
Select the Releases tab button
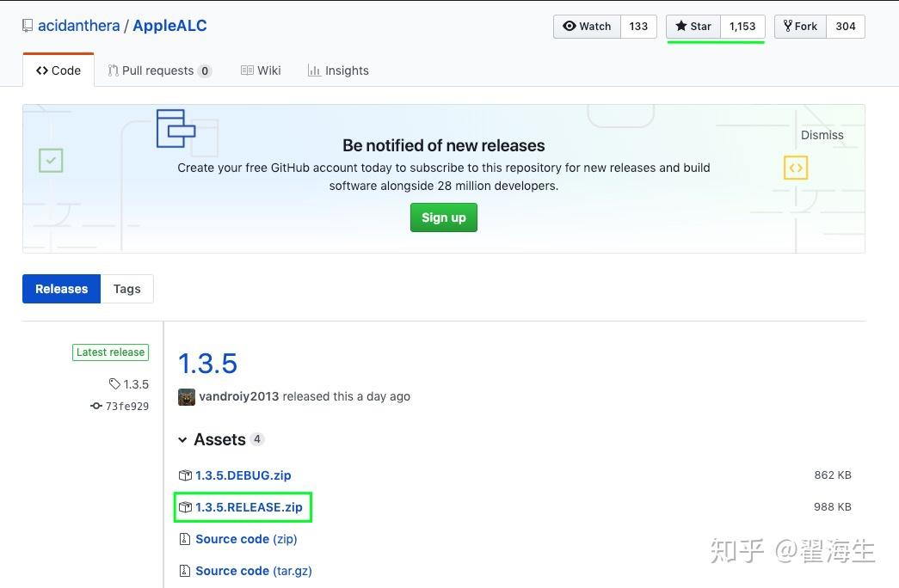(61, 289)
